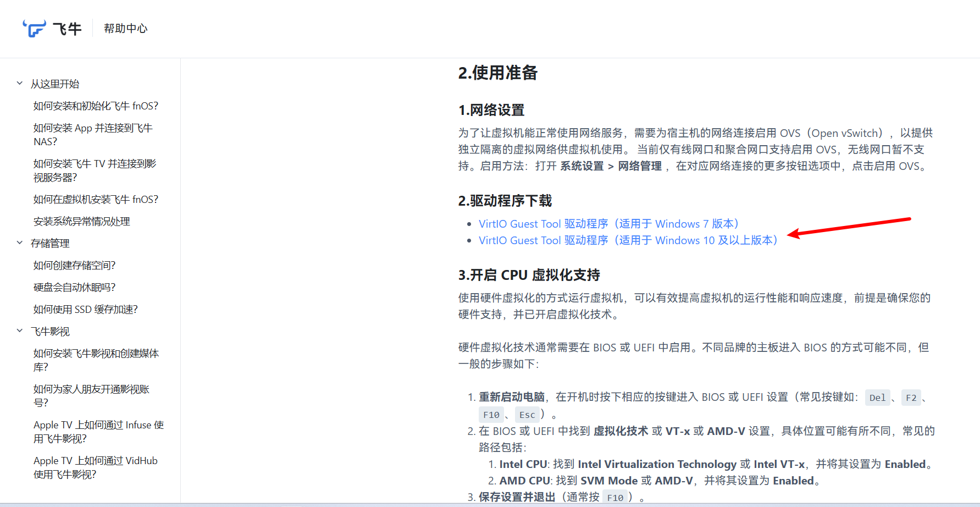Click the Esc key label

[x=527, y=415]
